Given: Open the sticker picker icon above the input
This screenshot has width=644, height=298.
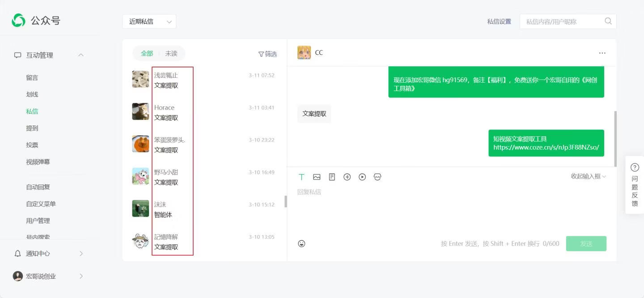Looking at the screenshot, I should pyautogui.click(x=377, y=177).
